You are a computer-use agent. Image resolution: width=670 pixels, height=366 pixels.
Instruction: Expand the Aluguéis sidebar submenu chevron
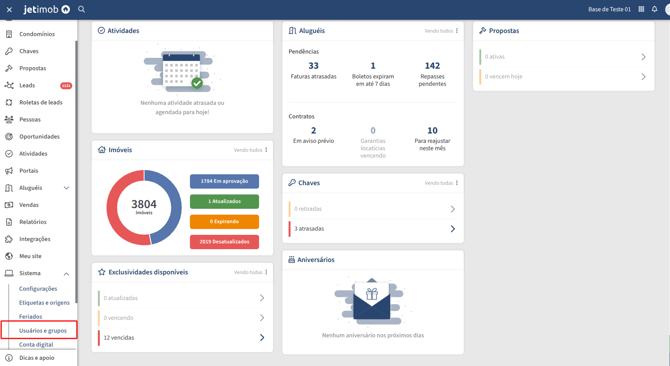click(66, 187)
